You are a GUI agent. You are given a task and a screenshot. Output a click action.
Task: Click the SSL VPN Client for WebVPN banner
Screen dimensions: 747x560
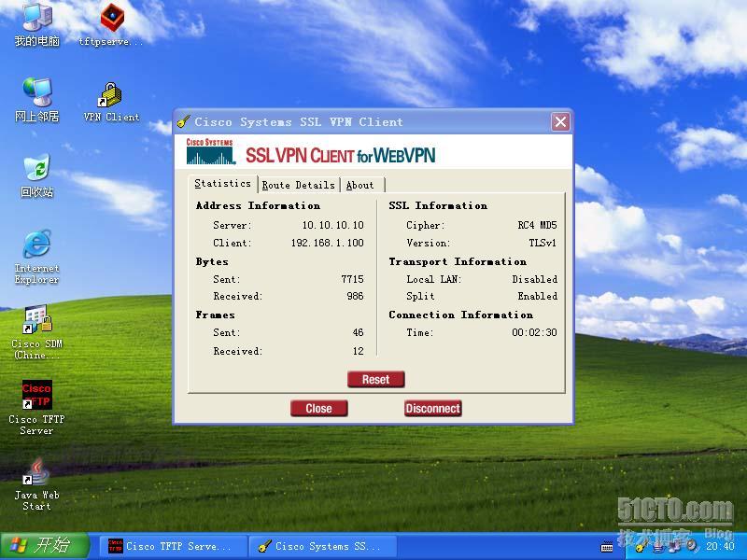tap(340, 155)
